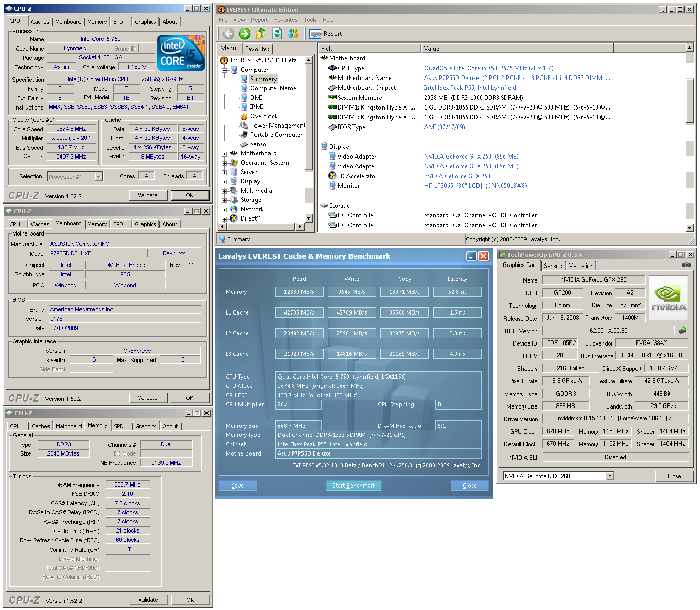Open Caches tab in top CPU-Z window
The width and height of the screenshot is (700, 610).
[40, 22]
